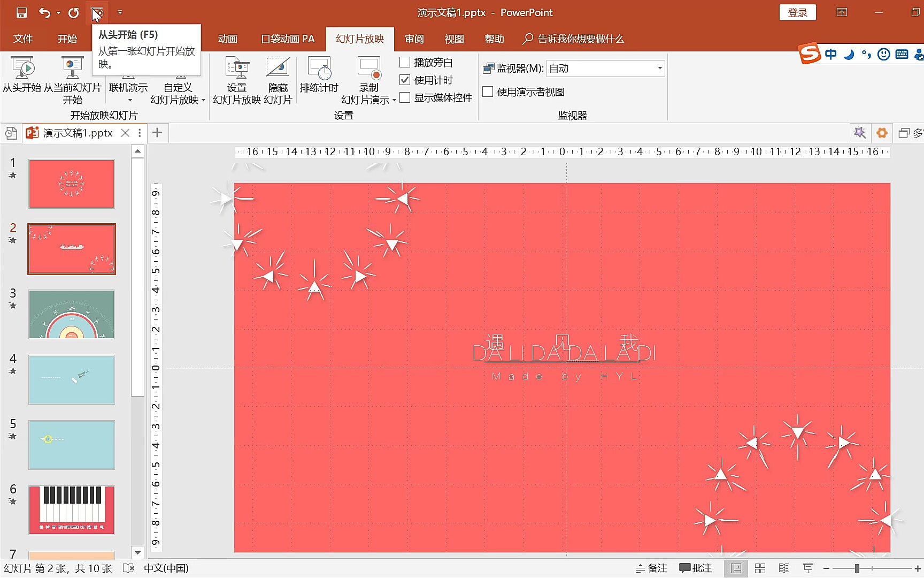The width and height of the screenshot is (924, 578).
Task: Switch to Reading view icon
Action: pos(784,568)
